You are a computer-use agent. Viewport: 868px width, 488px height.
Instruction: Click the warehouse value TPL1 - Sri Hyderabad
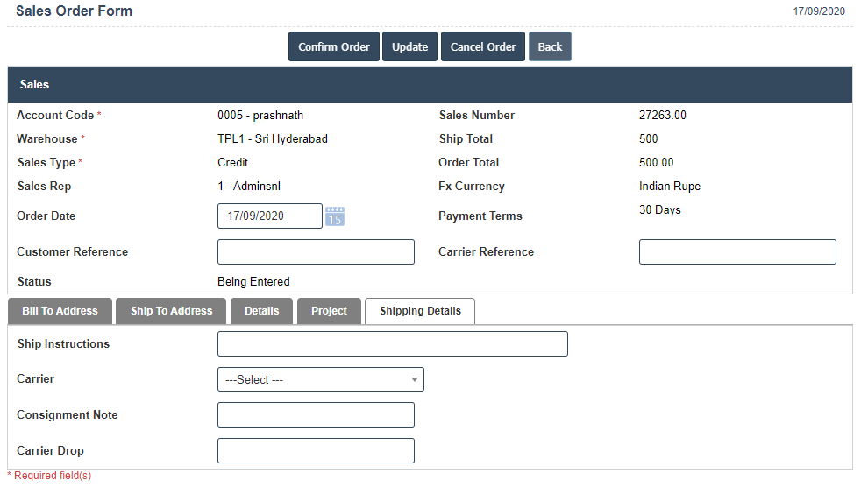tap(273, 139)
